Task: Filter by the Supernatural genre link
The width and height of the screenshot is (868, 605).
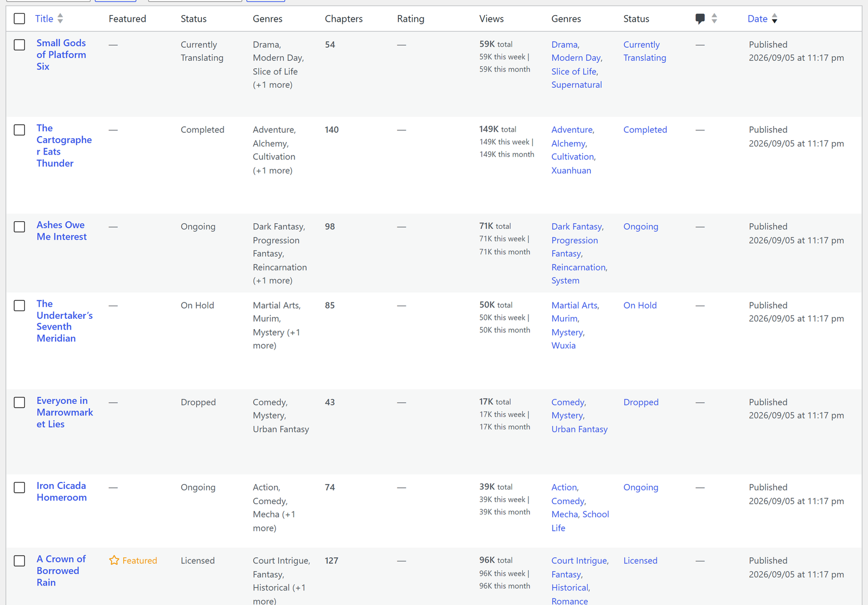Action: [577, 85]
